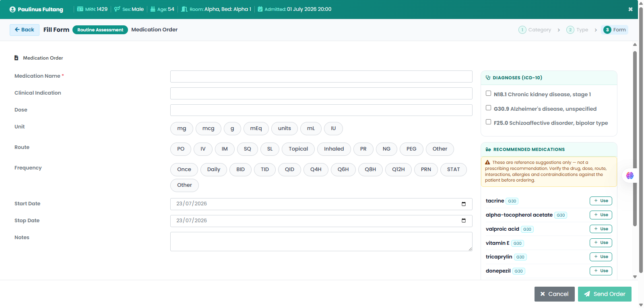Click the paper plane icon on Send Order
This screenshot has width=644, height=308.
587,294
